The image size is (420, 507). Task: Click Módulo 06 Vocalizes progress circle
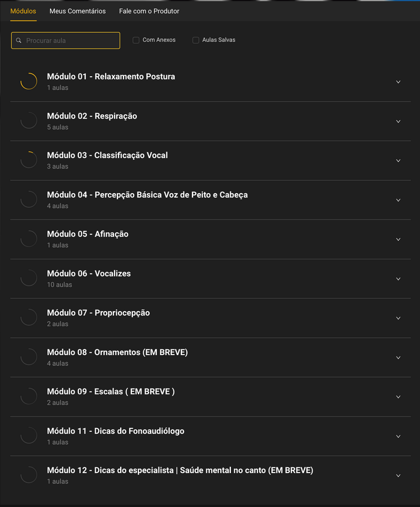click(x=29, y=278)
